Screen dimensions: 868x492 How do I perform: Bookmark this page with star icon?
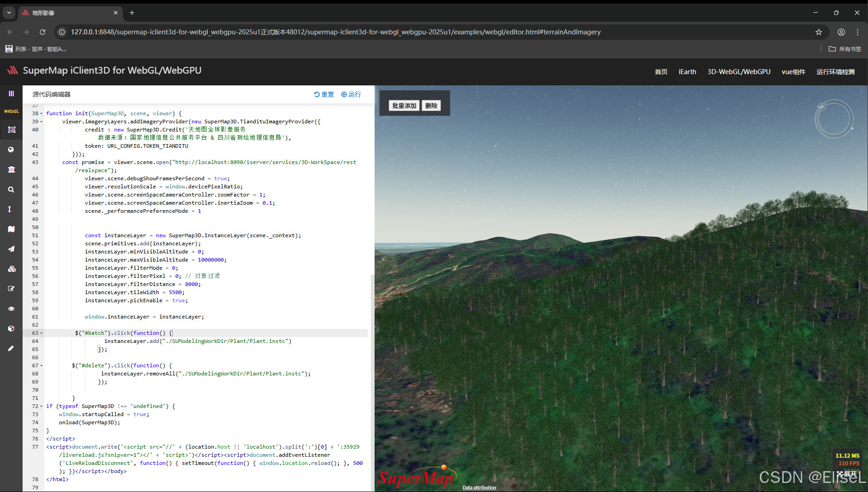click(x=819, y=32)
